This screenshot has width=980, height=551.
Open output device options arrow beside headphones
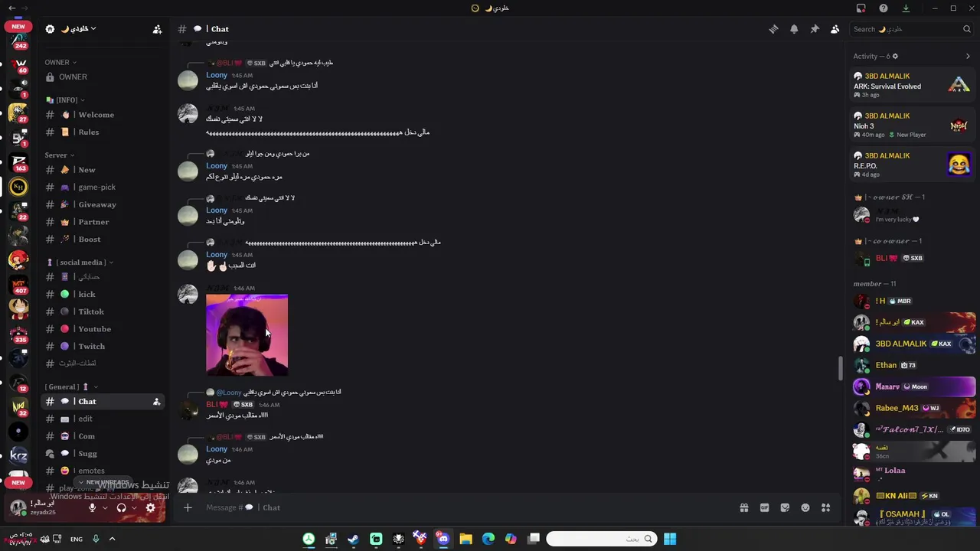(x=134, y=508)
